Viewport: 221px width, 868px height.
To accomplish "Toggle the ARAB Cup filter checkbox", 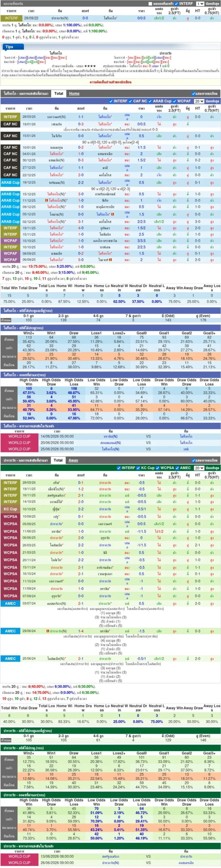I will (150, 101).
